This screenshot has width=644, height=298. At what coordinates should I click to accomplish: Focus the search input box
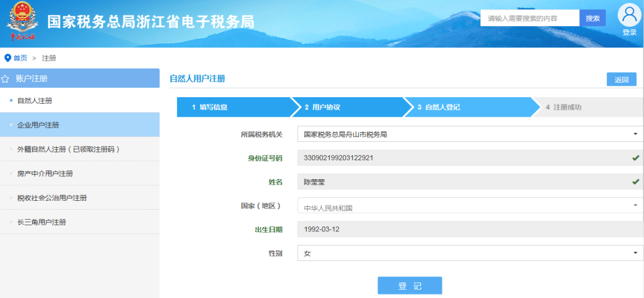coord(530,18)
